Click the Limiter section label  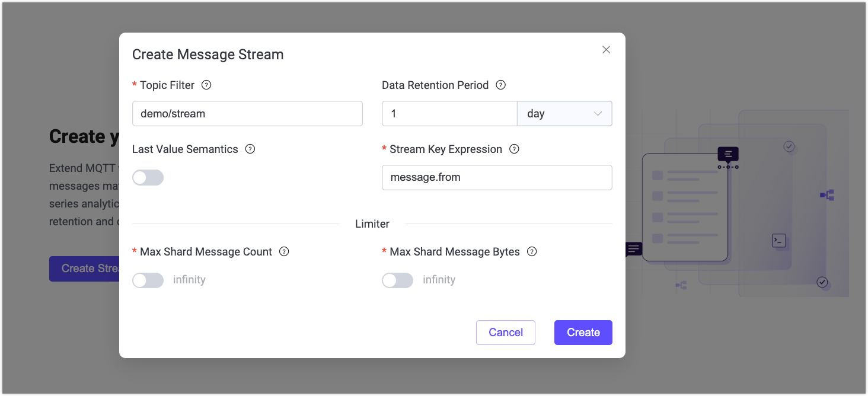pyautogui.click(x=372, y=223)
